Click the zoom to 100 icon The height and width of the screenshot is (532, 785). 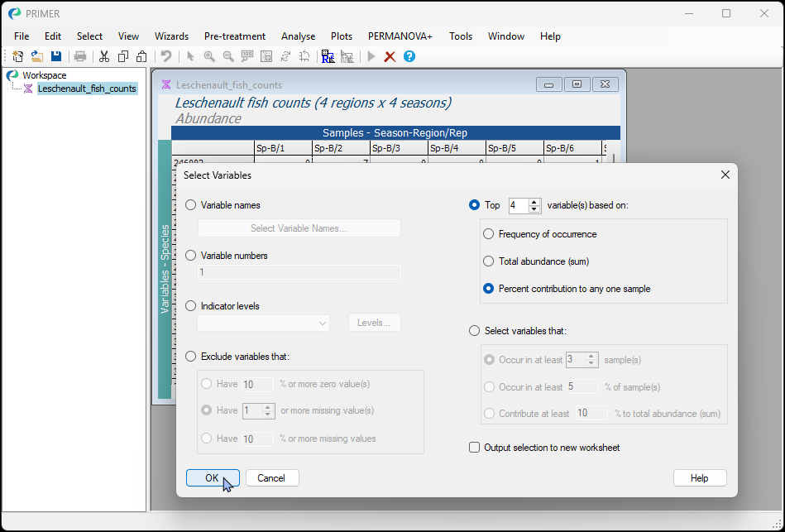tap(247, 56)
